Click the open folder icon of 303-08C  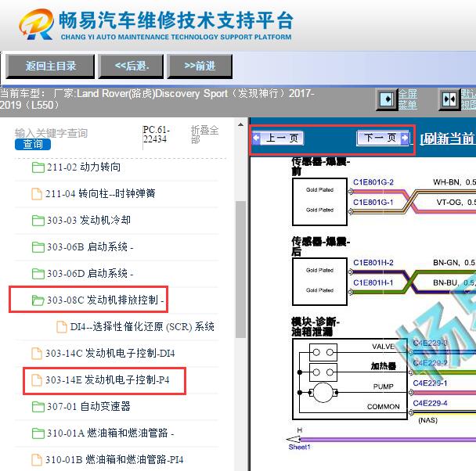38,300
